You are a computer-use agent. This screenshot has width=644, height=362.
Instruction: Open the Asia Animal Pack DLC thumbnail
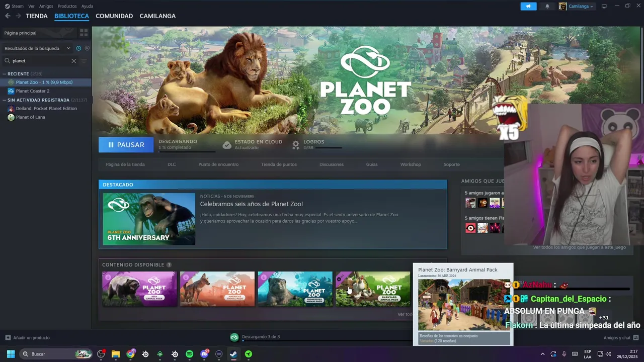tap(139, 289)
